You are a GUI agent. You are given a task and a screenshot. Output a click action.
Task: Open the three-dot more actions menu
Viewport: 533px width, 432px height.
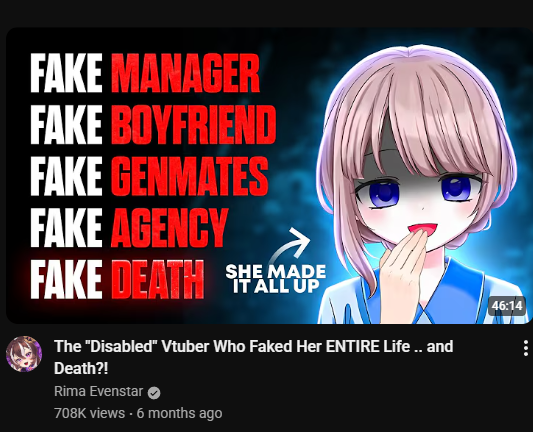coord(526,348)
